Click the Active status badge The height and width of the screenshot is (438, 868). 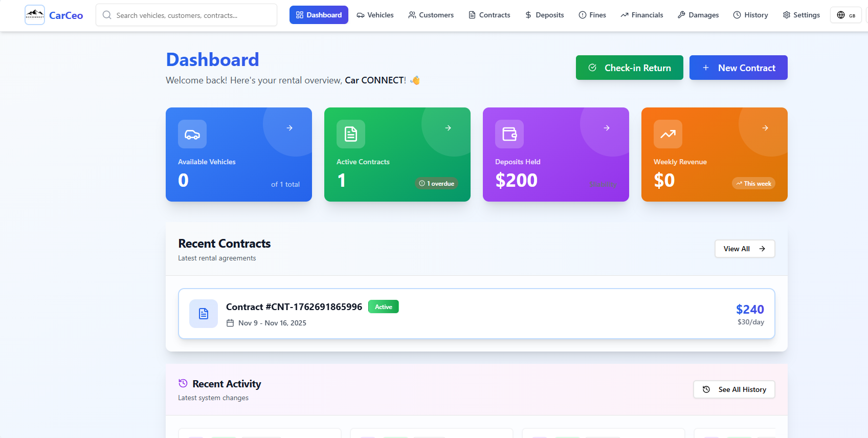pos(384,306)
